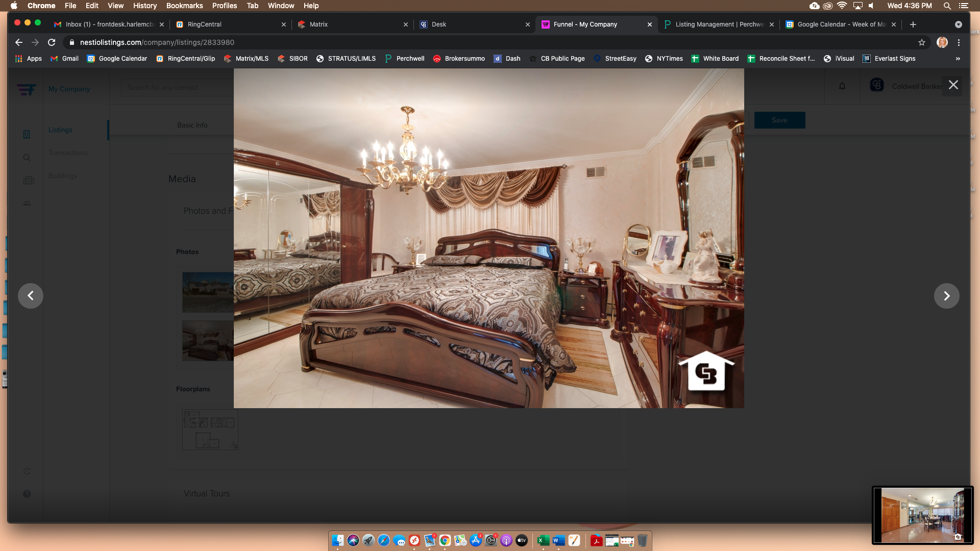
Task: Open System Preferences from the Dock
Action: [x=491, y=540]
